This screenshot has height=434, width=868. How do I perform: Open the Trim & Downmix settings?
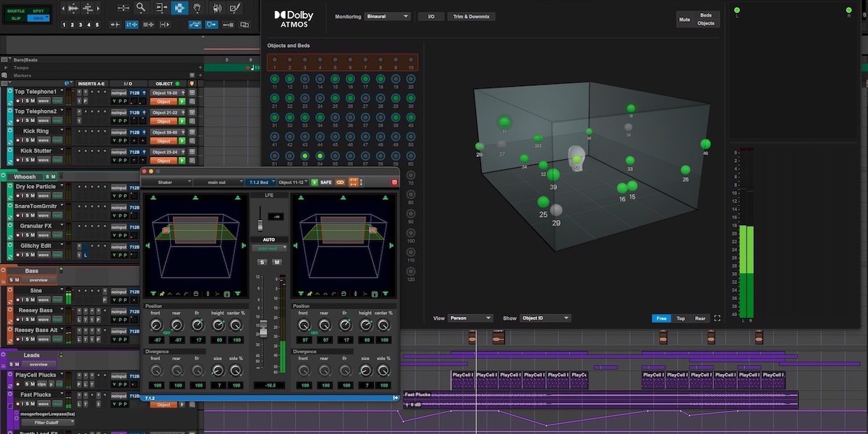471,16
